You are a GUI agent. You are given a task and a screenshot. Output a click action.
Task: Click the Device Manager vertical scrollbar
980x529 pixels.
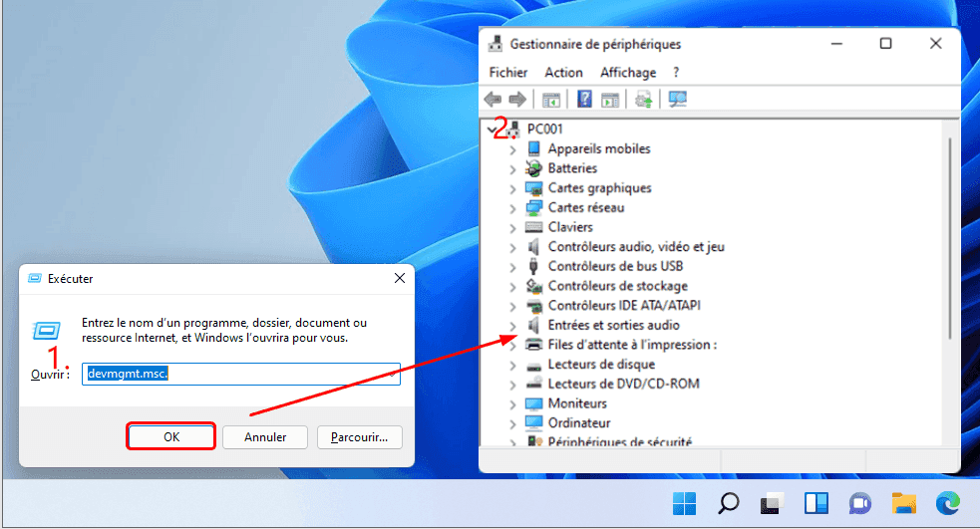pyautogui.click(x=950, y=237)
